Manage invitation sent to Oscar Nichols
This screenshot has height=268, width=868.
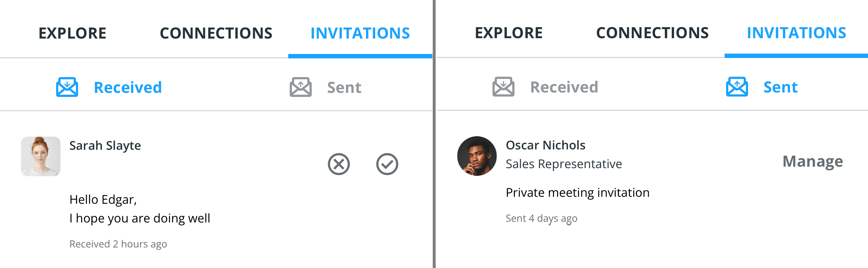813,161
